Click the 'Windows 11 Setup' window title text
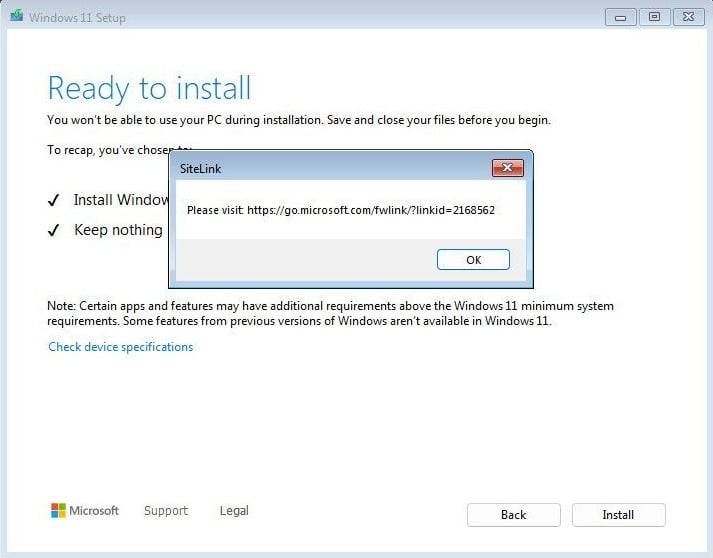The width and height of the screenshot is (713, 558). (78, 18)
